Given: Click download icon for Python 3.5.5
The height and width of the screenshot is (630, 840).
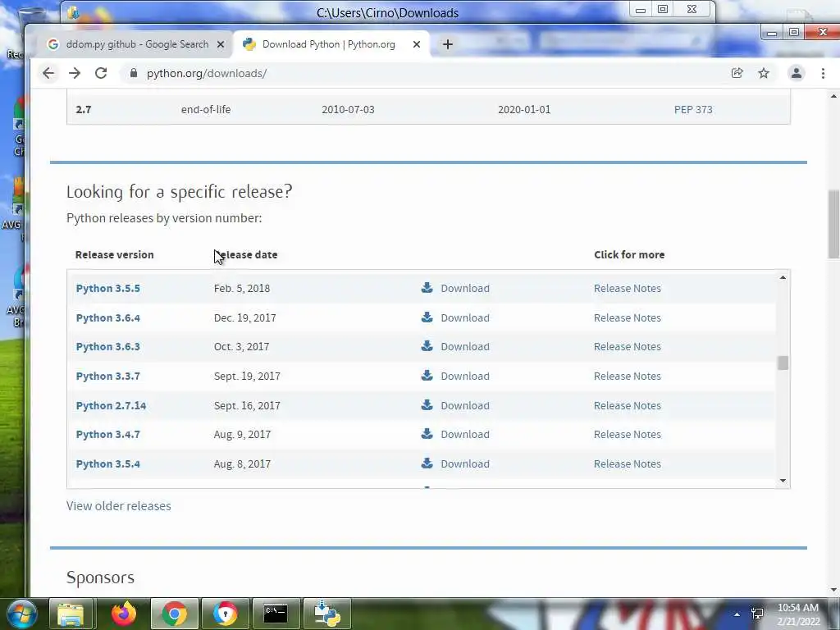Looking at the screenshot, I should coord(427,288).
